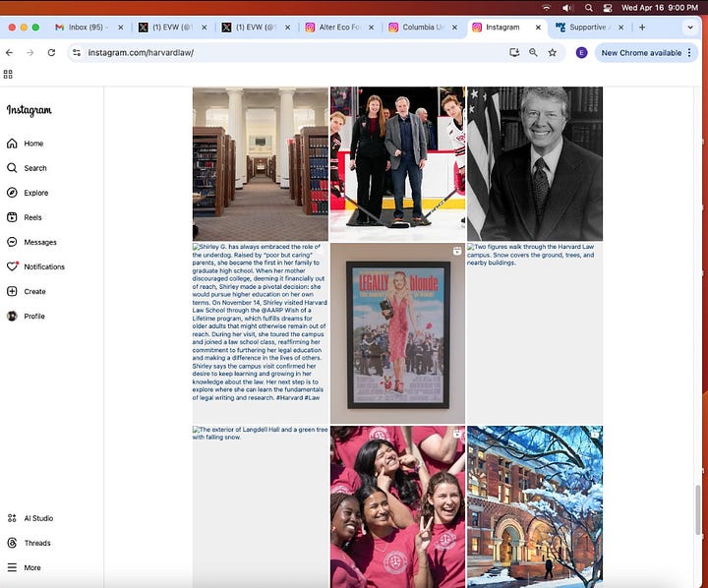The width and height of the screenshot is (708, 588).
Task: Open Notifications heart icon
Action: [x=12, y=266]
